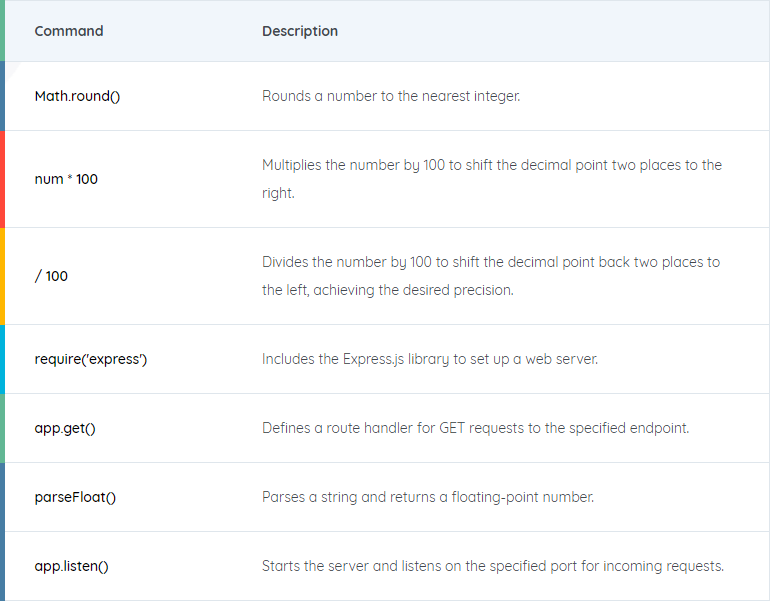Viewport: 770px width, 601px height.
Task: Click the num * 100 command cell
Action: click(x=66, y=180)
